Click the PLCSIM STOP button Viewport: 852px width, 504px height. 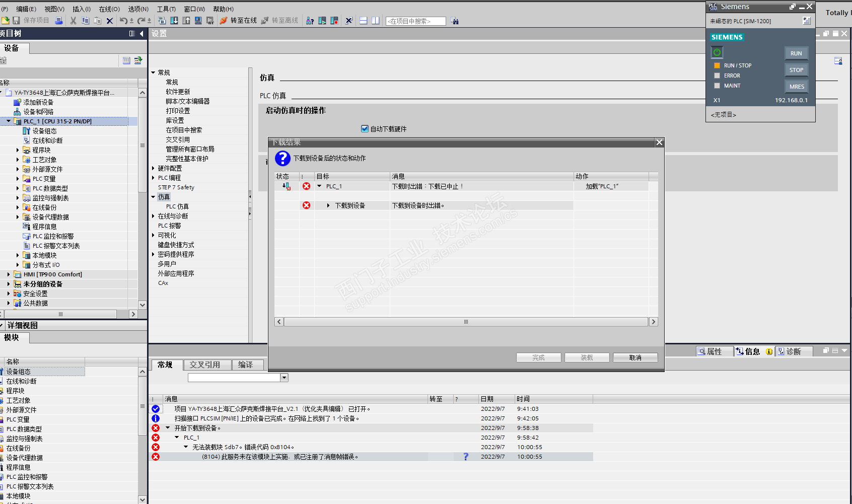click(796, 70)
